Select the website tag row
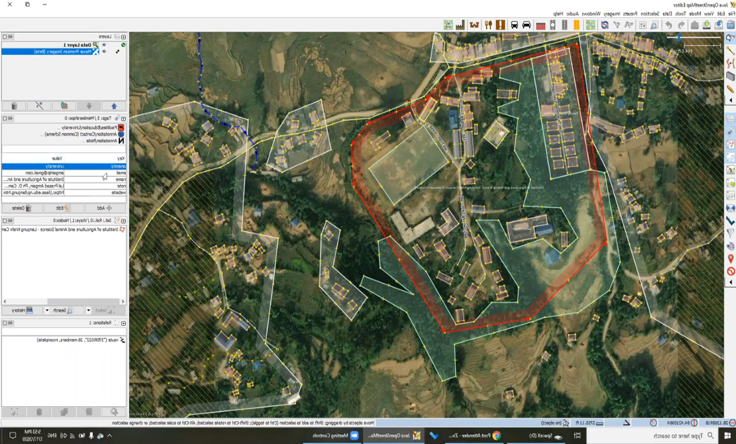Viewport: 736px width, 444px height. click(x=64, y=192)
